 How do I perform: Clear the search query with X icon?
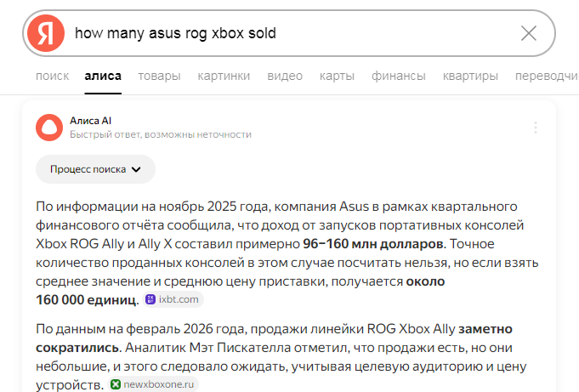[x=528, y=33]
